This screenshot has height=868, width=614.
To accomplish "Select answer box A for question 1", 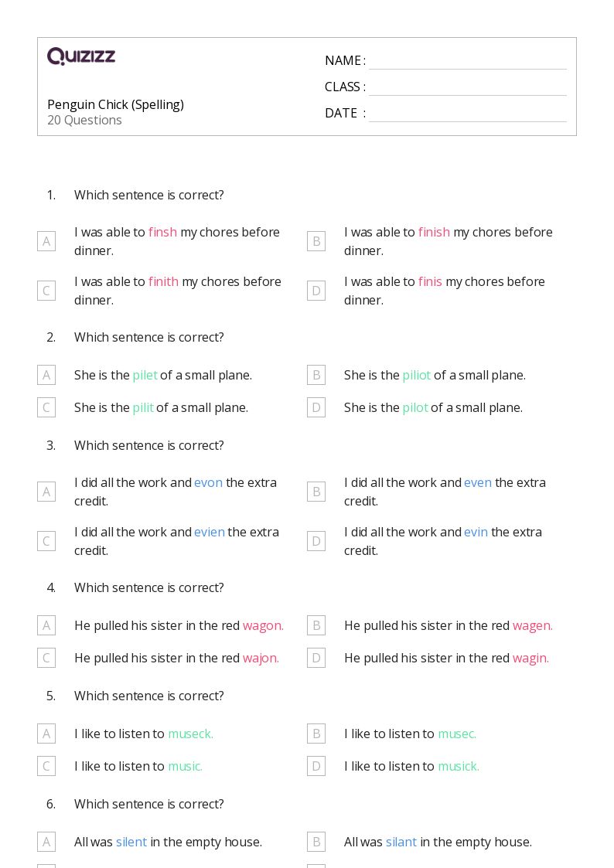I will [x=46, y=241].
